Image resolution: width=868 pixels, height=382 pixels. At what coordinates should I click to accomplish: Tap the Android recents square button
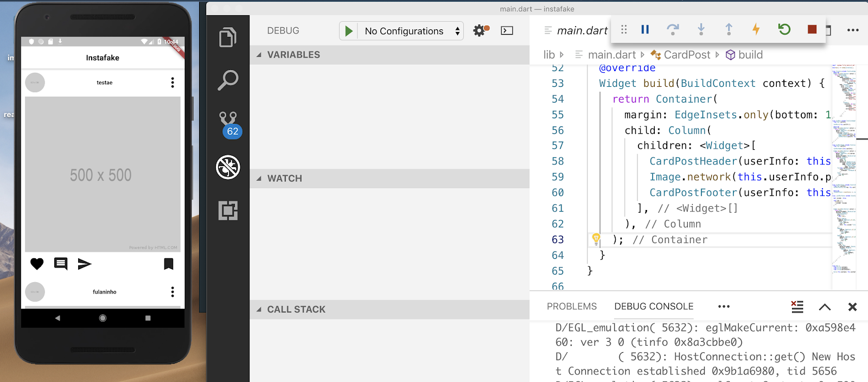point(148,318)
